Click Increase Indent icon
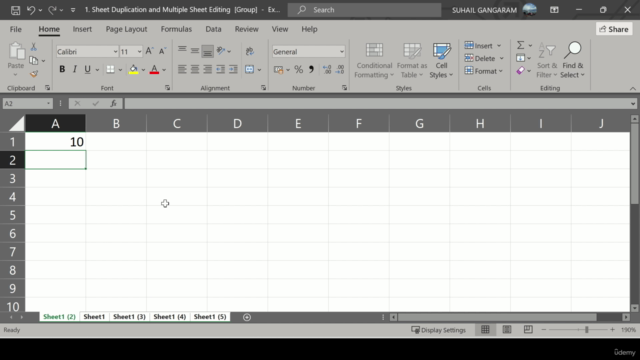This screenshot has height=360, width=640. pyautogui.click(x=233, y=69)
